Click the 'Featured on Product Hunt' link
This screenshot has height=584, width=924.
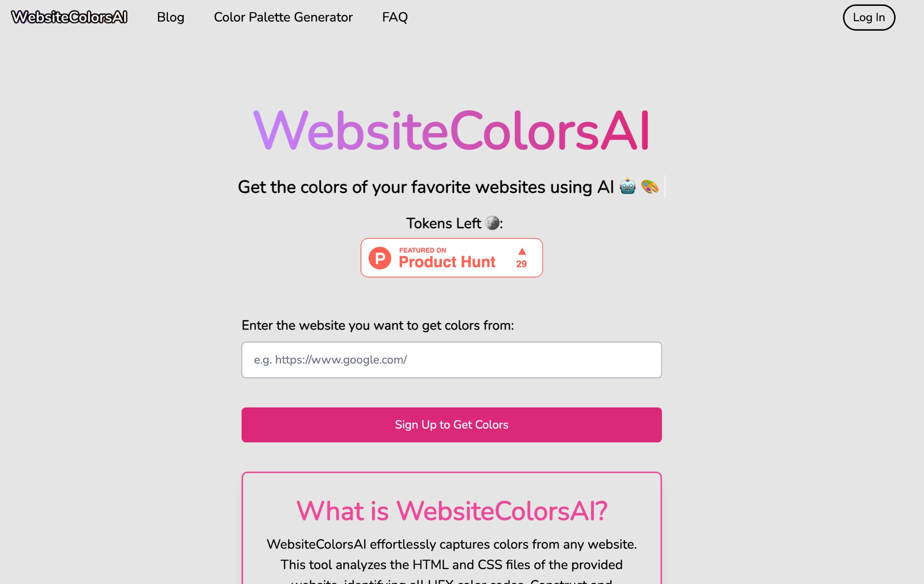click(451, 258)
